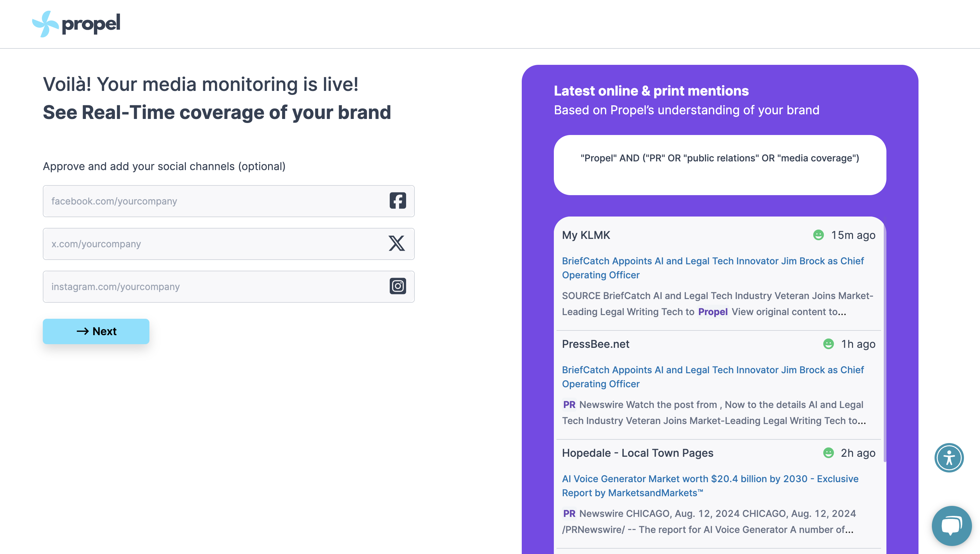Click the "2h ago" timestamp

coord(858,453)
